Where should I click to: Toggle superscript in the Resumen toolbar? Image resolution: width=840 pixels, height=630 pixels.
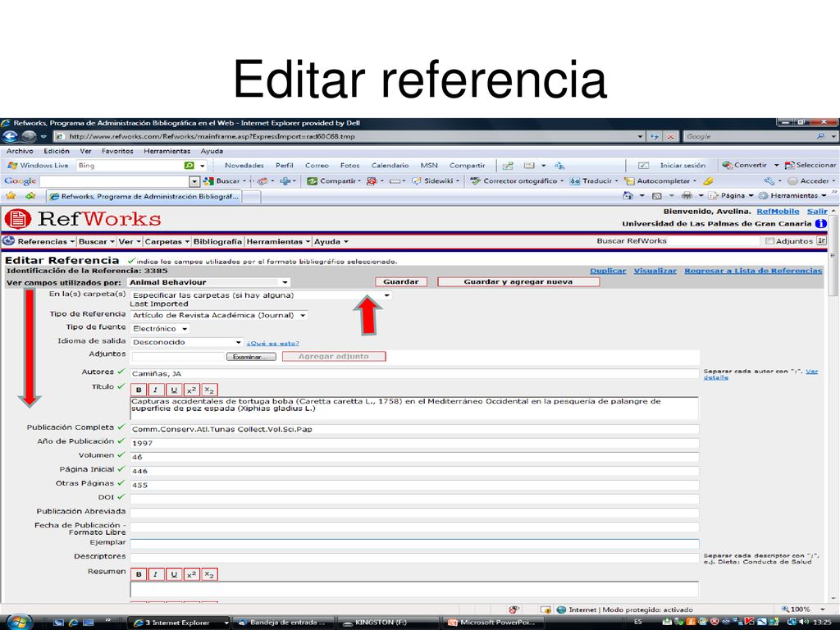click(x=191, y=574)
